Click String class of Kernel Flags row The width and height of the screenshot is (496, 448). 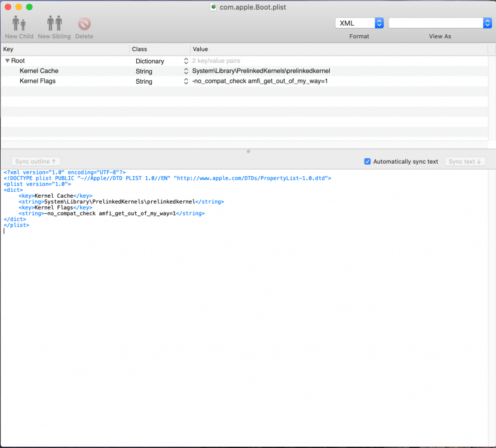coord(144,81)
